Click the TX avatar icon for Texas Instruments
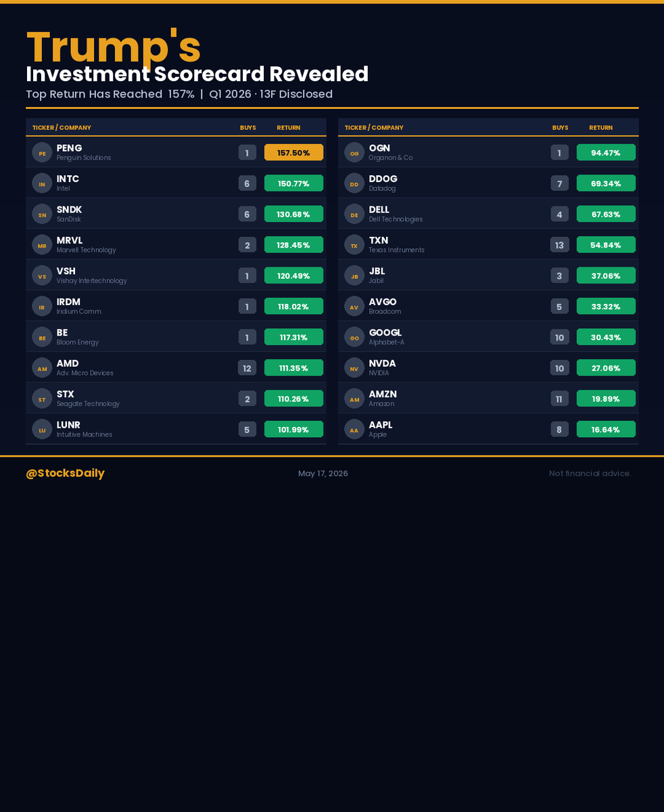Image resolution: width=664 pixels, height=812 pixels. [x=354, y=245]
